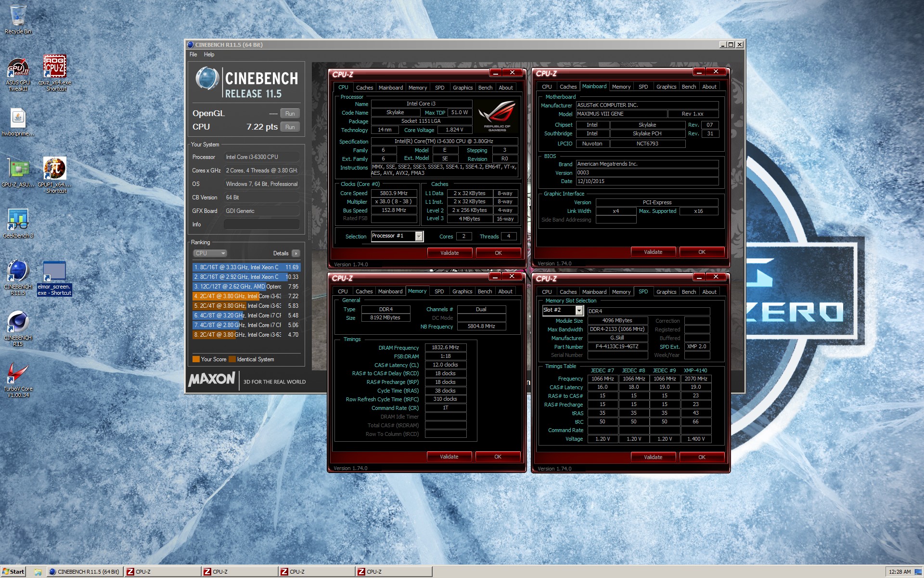Viewport: 924px width, 578px height.
Task: Select ranking row 3 AMD Opteron 7.95
Action: coord(246,287)
